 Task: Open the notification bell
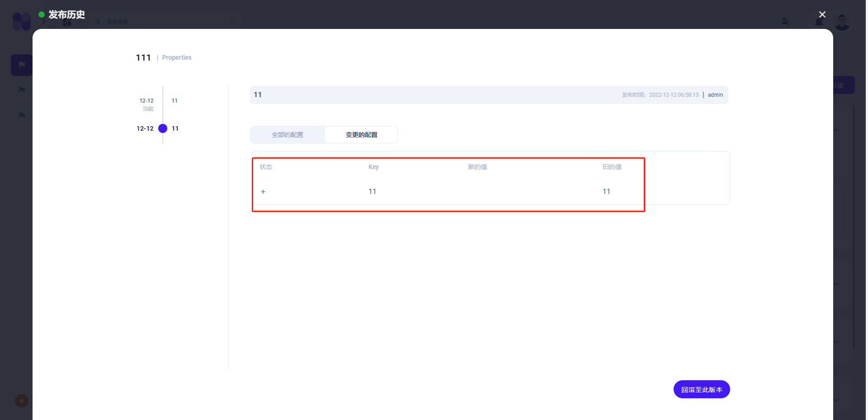click(x=820, y=21)
